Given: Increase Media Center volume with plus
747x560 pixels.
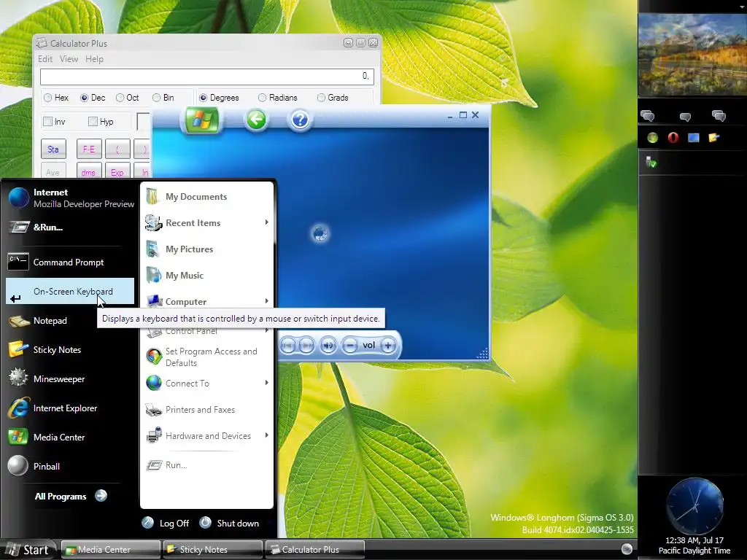Looking at the screenshot, I should [x=388, y=345].
